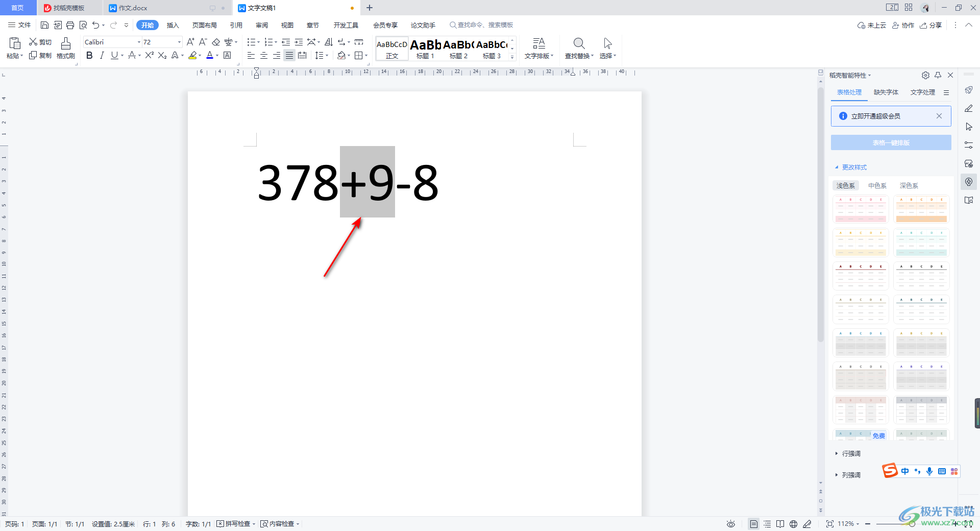Screen dimensions: 980x531
Task: Copy the selected text
Action: coord(40,55)
